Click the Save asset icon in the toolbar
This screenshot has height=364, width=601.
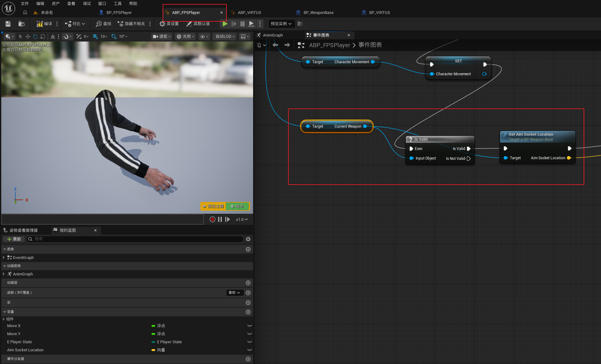pyautogui.click(x=8, y=24)
